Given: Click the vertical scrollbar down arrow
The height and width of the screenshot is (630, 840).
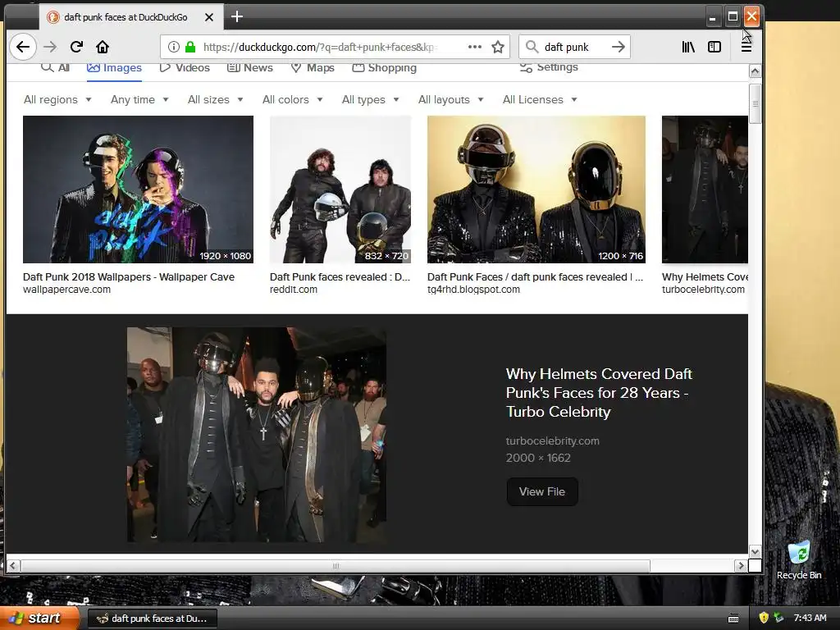Looking at the screenshot, I should coord(755,552).
